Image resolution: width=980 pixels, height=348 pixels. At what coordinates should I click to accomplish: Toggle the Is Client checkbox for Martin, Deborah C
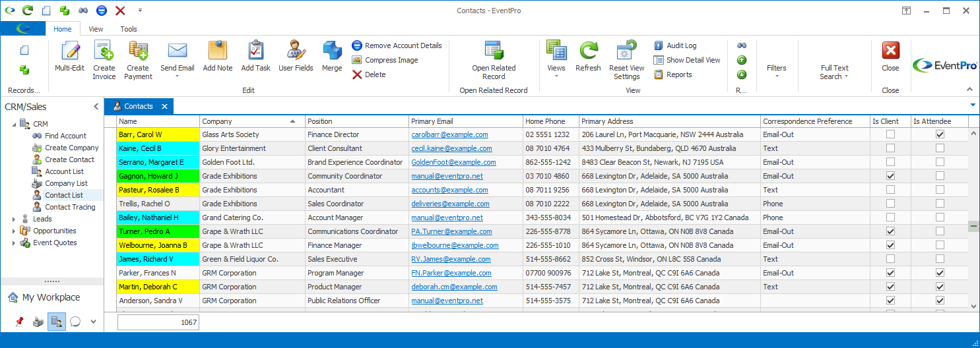point(890,287)
